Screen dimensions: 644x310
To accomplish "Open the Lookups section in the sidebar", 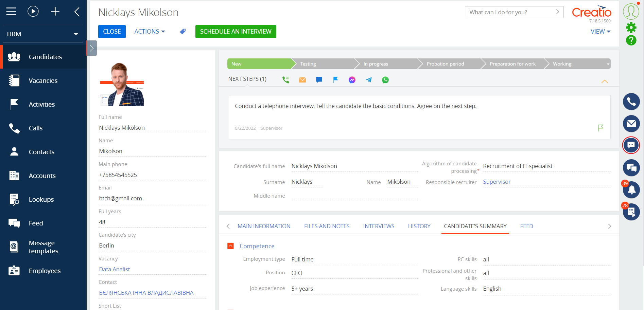I will 41,199.
